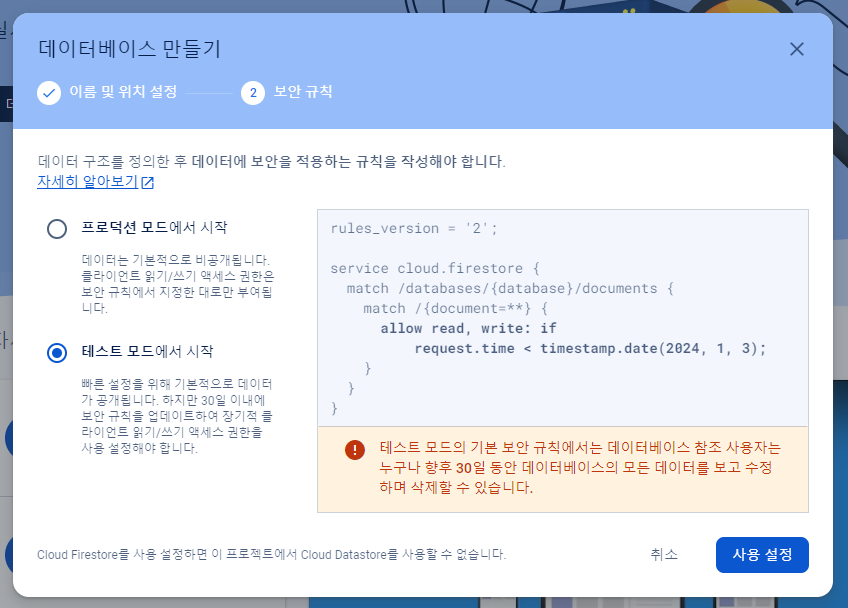Click the 데이터베이스 만들기 dialog title
The image size is (848, 608).
coord(129,49)
